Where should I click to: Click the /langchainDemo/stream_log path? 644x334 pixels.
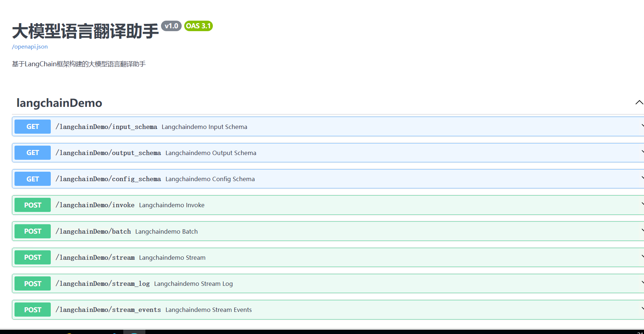click(x=103, y=284)
